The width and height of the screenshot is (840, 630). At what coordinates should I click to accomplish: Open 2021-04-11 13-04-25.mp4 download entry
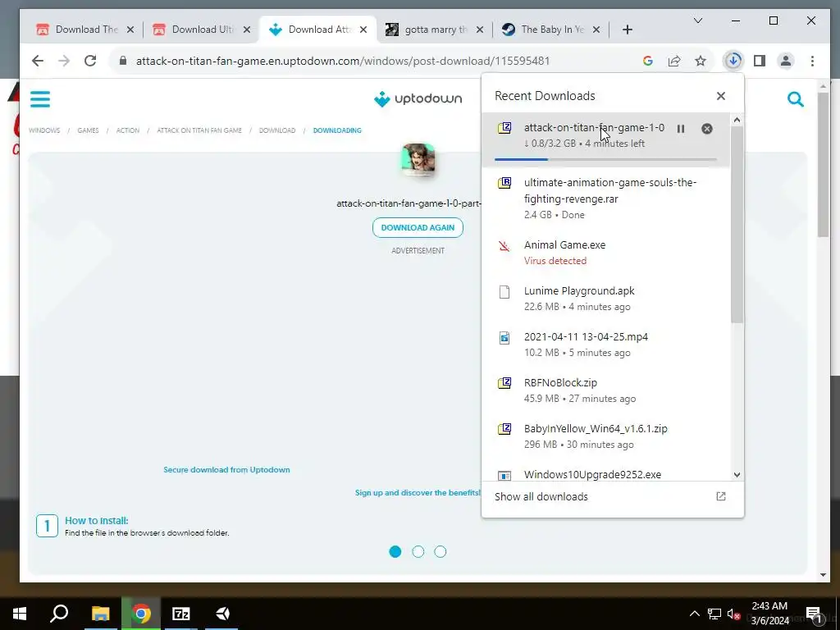[605, 345]
